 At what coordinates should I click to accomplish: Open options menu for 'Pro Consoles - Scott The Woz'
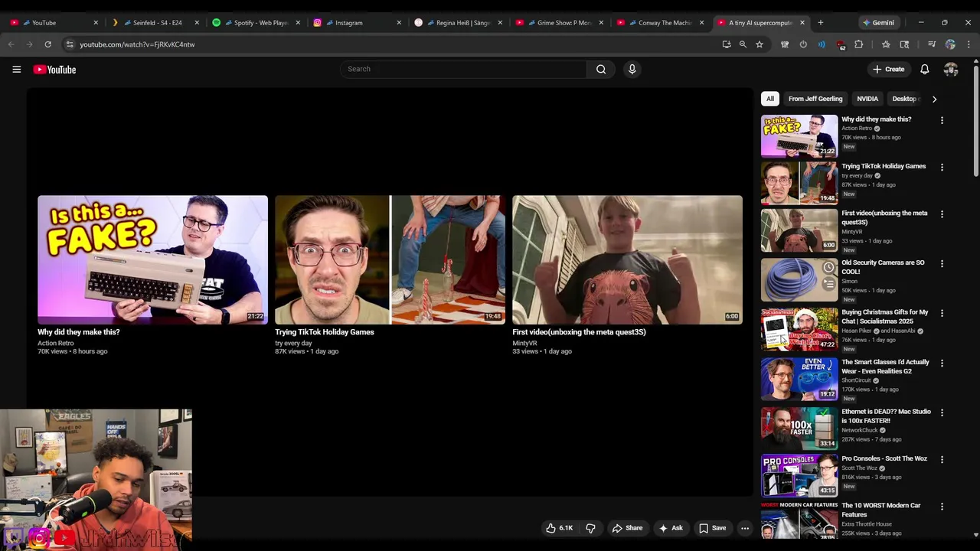pyautogui.click(x=942, y=459)
